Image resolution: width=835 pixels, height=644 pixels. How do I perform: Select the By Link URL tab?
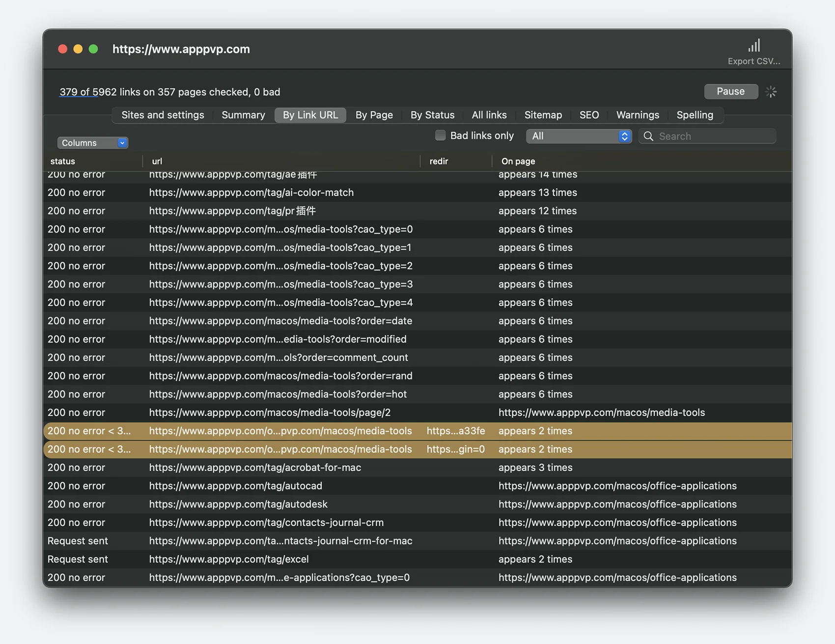(310, 115)
